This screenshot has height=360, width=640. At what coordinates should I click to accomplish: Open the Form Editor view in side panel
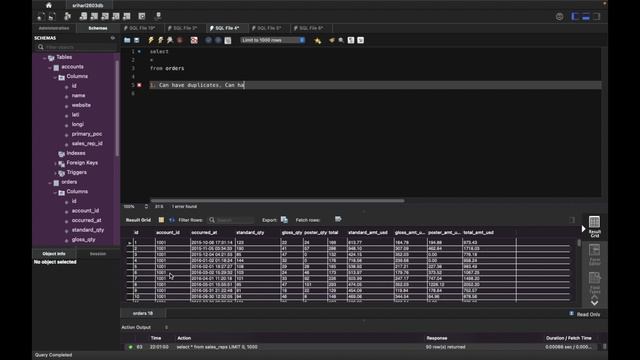coord(594,255)
